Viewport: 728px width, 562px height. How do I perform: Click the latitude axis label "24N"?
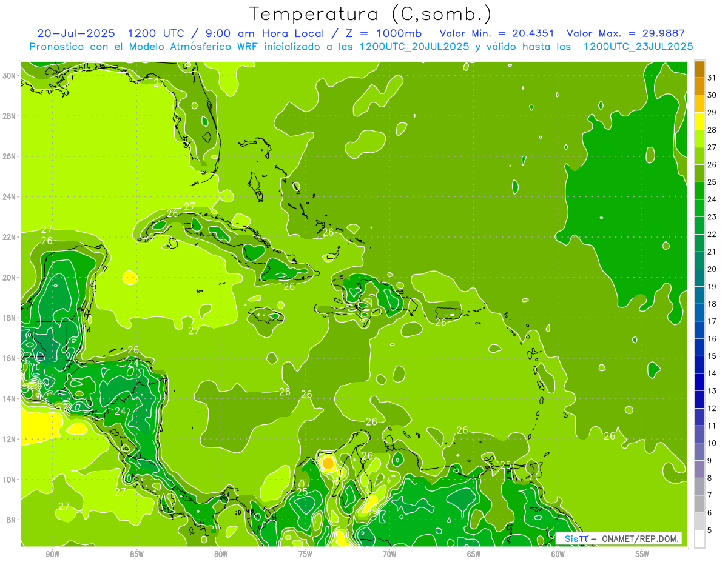tap(10, 197)
